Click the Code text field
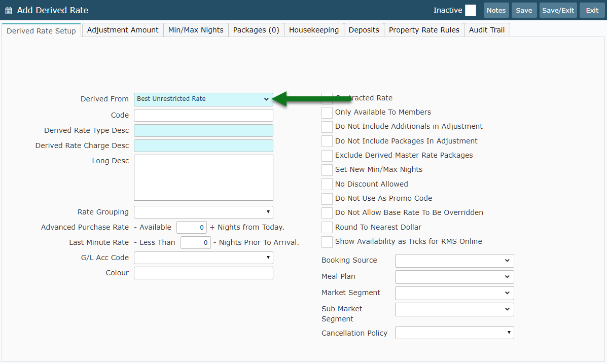The image size is (607, 364). 203,115
